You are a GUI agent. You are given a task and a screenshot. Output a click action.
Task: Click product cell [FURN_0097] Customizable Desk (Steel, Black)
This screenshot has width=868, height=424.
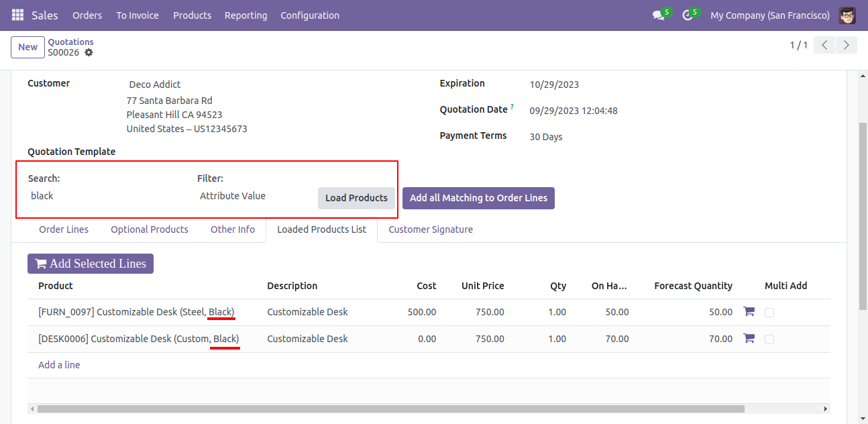[137, 312]
